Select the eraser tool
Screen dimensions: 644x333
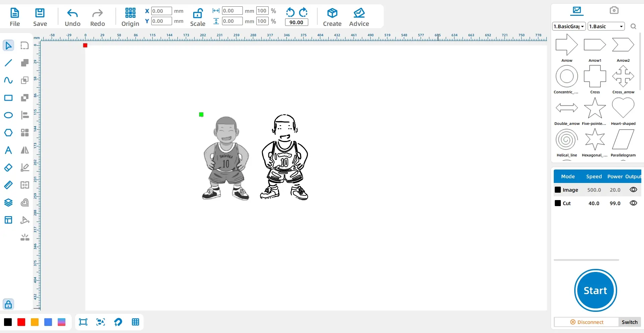click(x=8, y=168)
